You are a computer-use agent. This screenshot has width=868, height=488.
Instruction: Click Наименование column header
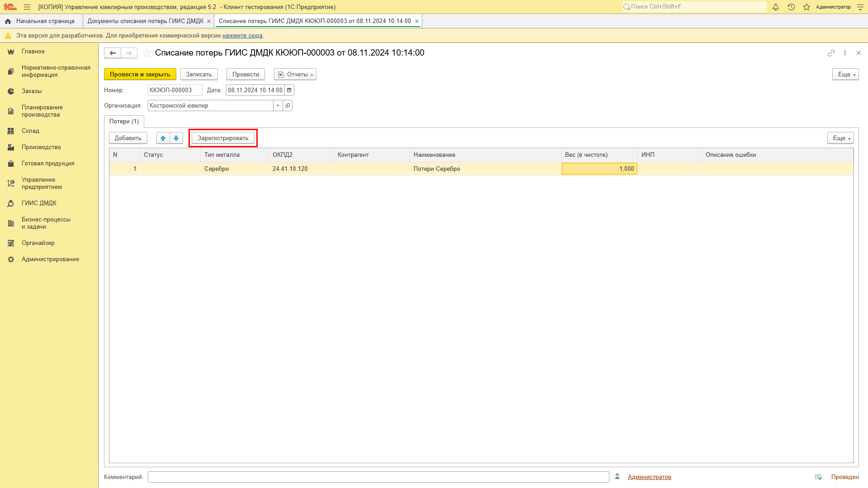click(x=485, y=155)
